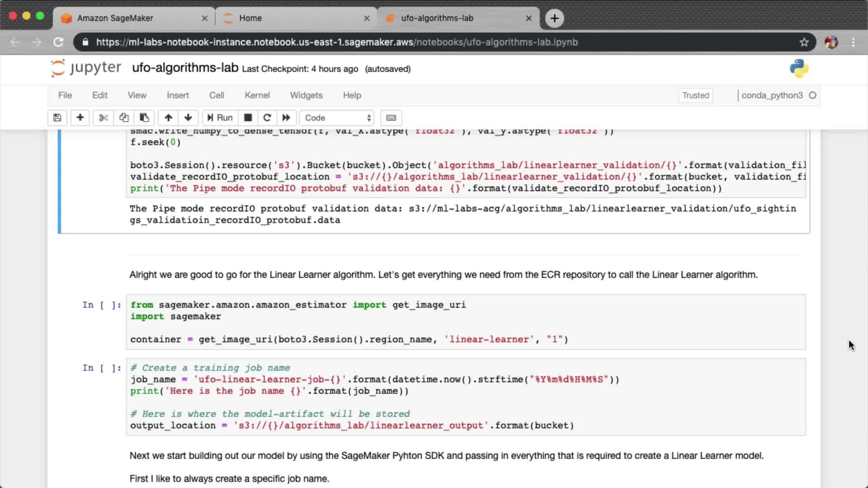Click the Trusted notebook button
868x488 pixels.
pyautogui.click(x=695, y=95)
